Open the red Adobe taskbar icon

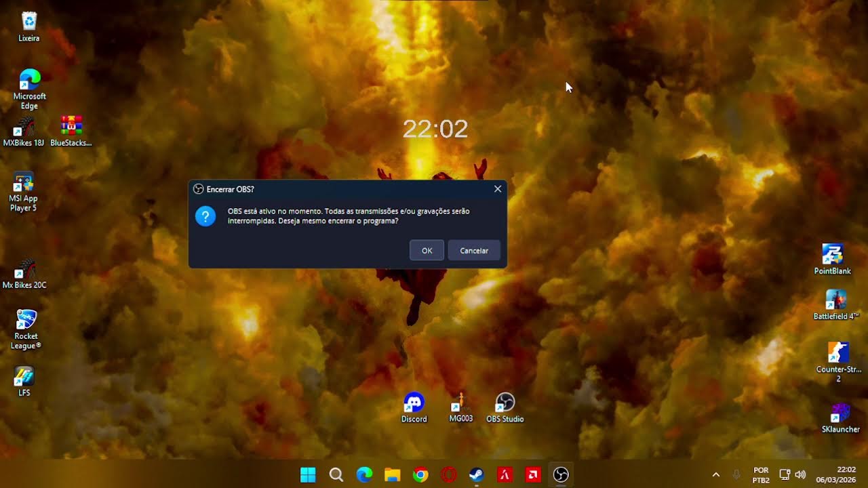pos(505,475)
